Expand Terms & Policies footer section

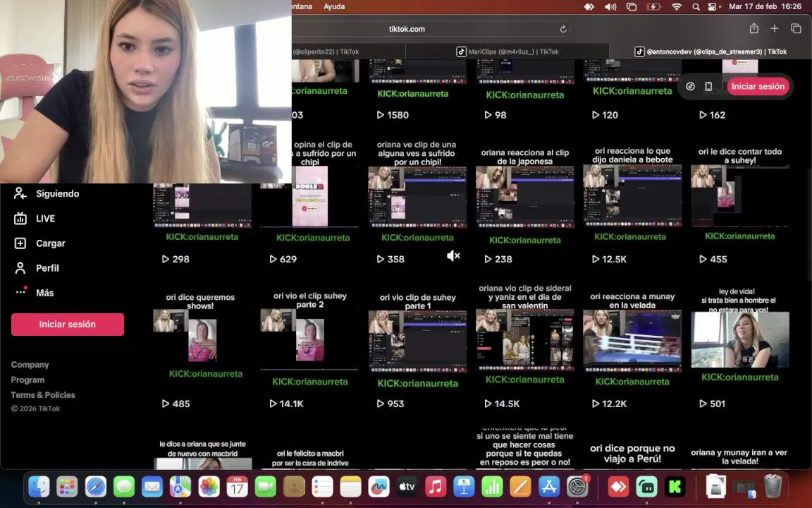point(43,394)
